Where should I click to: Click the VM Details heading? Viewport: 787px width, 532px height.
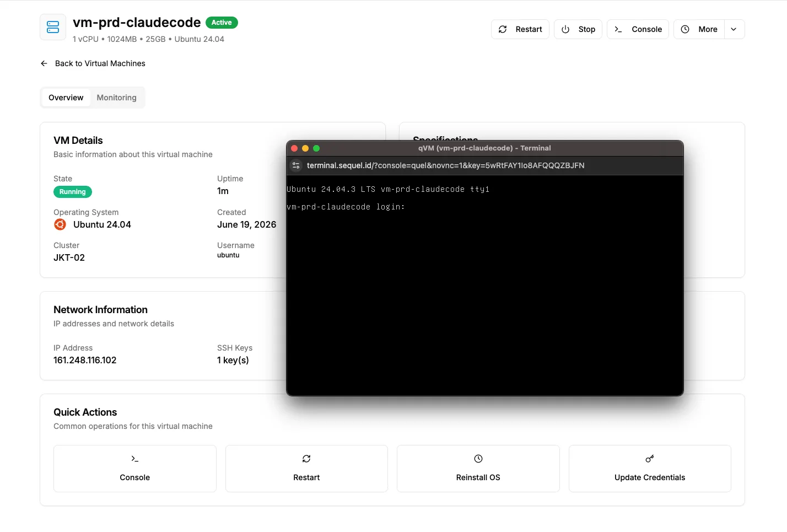coord(78,141)
